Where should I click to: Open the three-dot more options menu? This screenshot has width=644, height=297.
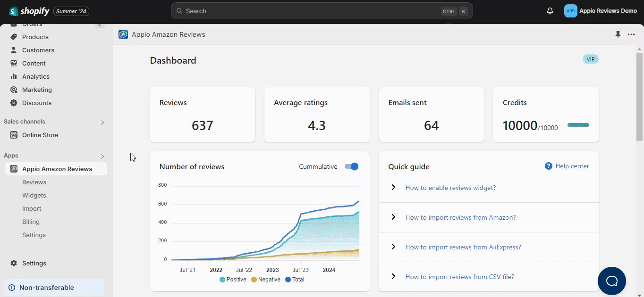631,34
